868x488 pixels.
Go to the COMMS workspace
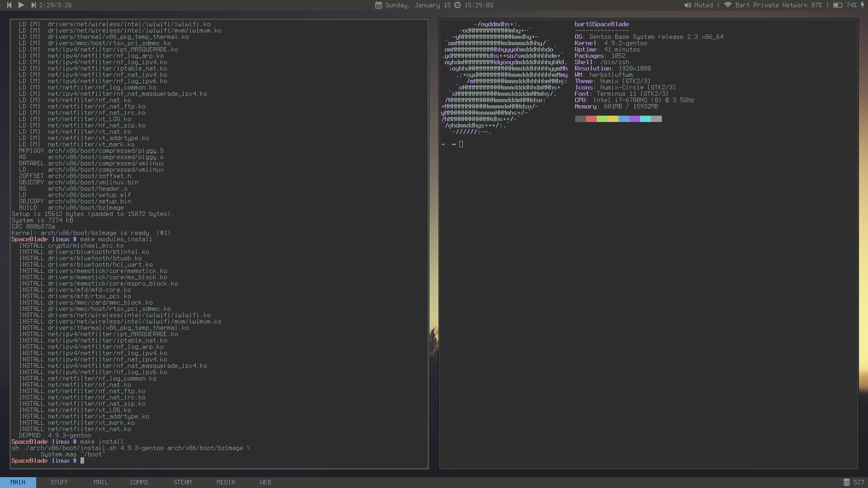click(139, 482)
